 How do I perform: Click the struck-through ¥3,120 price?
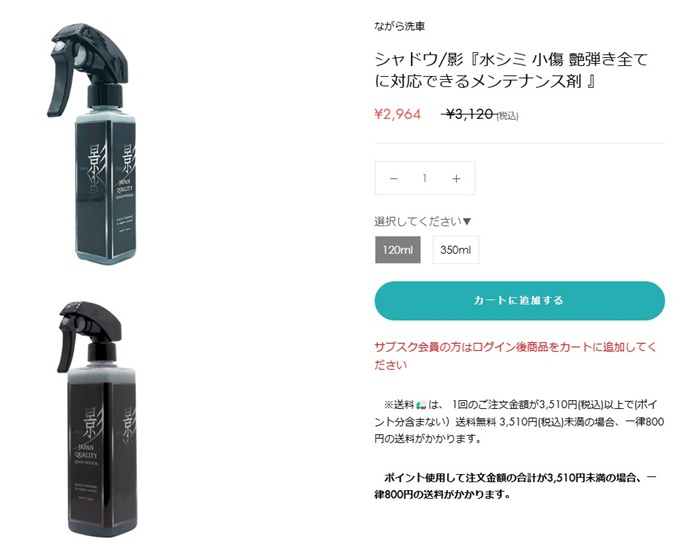[x=469, y=114]
